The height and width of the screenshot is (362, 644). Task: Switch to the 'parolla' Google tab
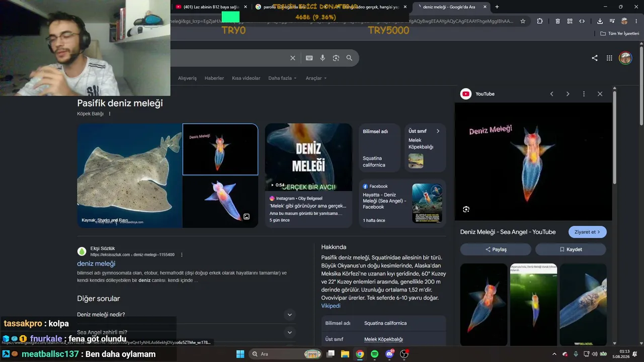292,7
